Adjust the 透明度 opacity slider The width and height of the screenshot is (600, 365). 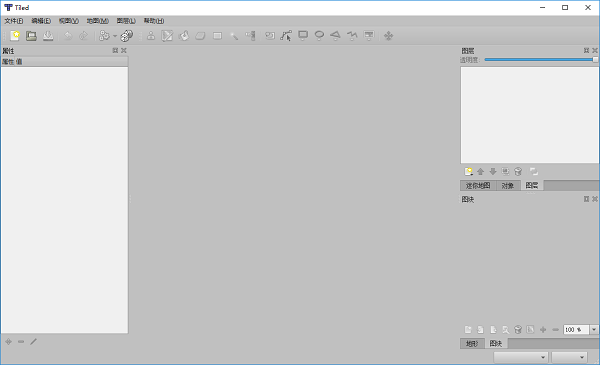(x=541, y=60)
